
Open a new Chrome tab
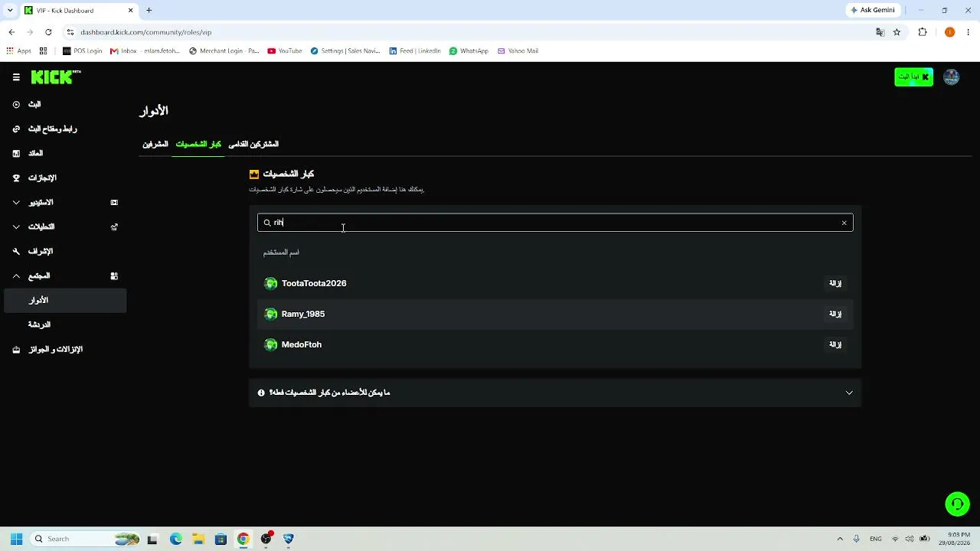pos(149,10)
